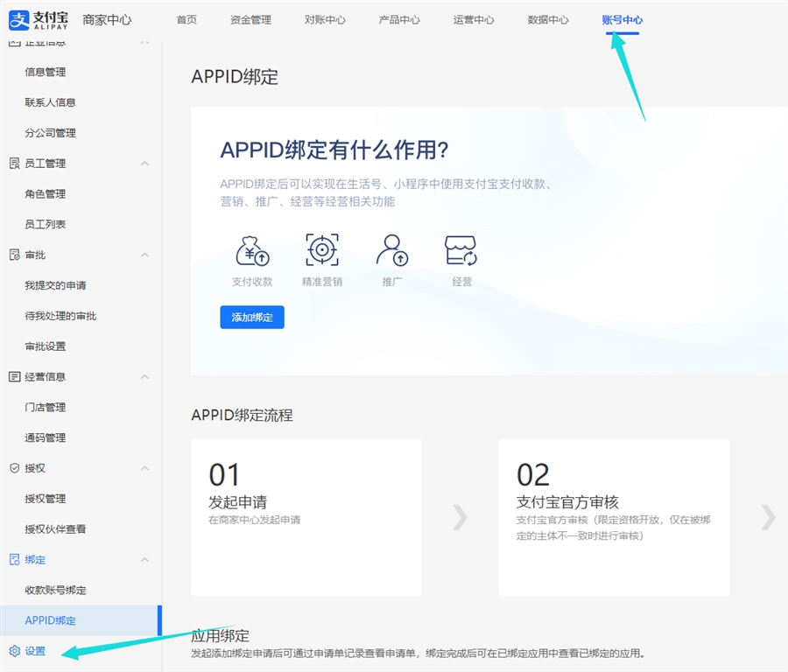Open 信息管理 in the sidebar

(x=46, y=72)
